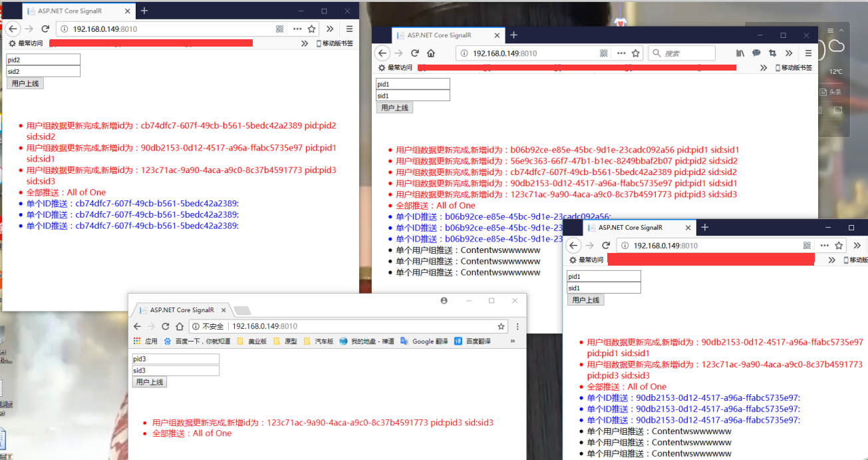The height and width of the screenshot is (460, 868).
Task: Open the messaging/comment icon beside the library icon
Action: coord(757,53)
